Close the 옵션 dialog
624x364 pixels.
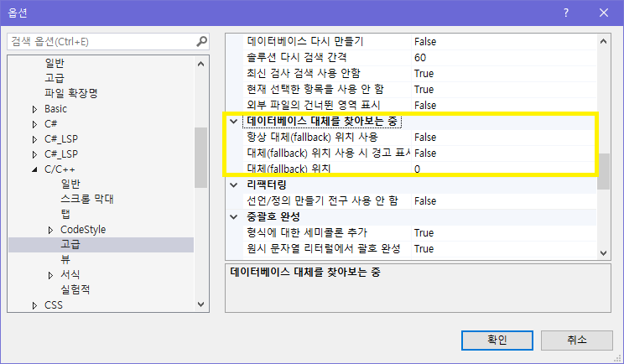(604, 13)
